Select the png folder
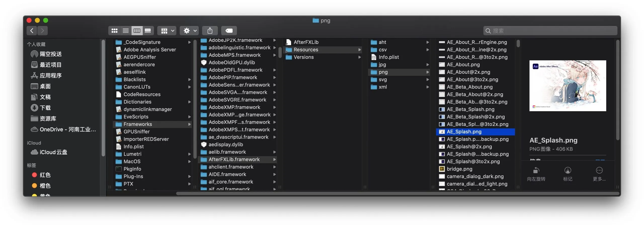Image resolution: width=644 pixels, height=227 pixels. click(x=399, y=72)
